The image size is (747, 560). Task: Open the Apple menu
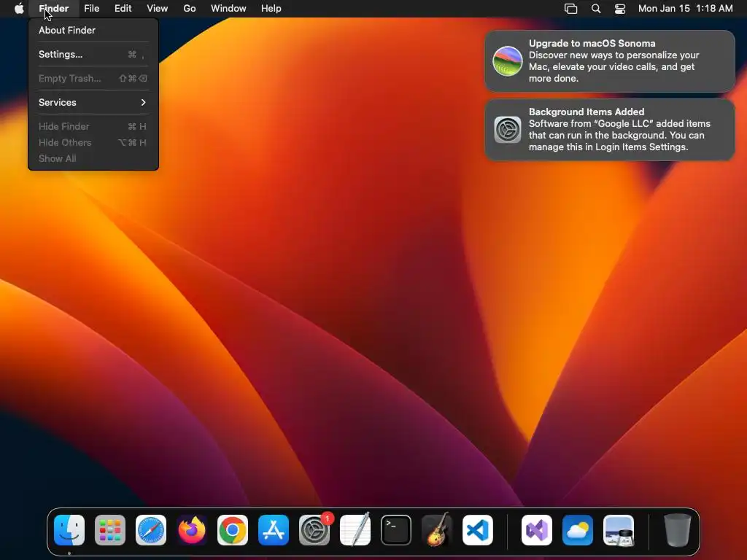tap(19, 8)
